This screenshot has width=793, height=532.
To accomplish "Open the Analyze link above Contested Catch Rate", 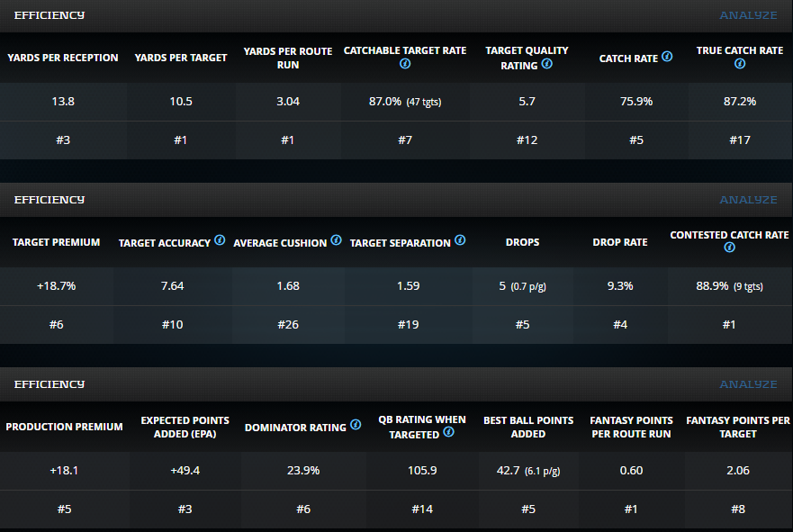I will pyautogui.click(x=748, y=200).
